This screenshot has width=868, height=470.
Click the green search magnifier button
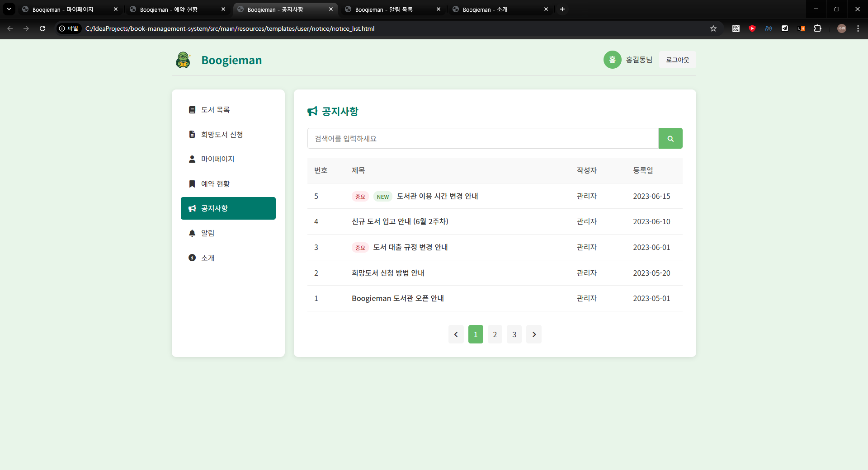tap(670, 138)
